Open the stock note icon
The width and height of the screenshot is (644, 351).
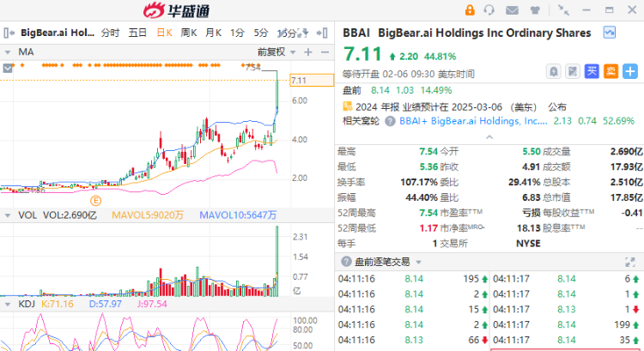point(572,72)
